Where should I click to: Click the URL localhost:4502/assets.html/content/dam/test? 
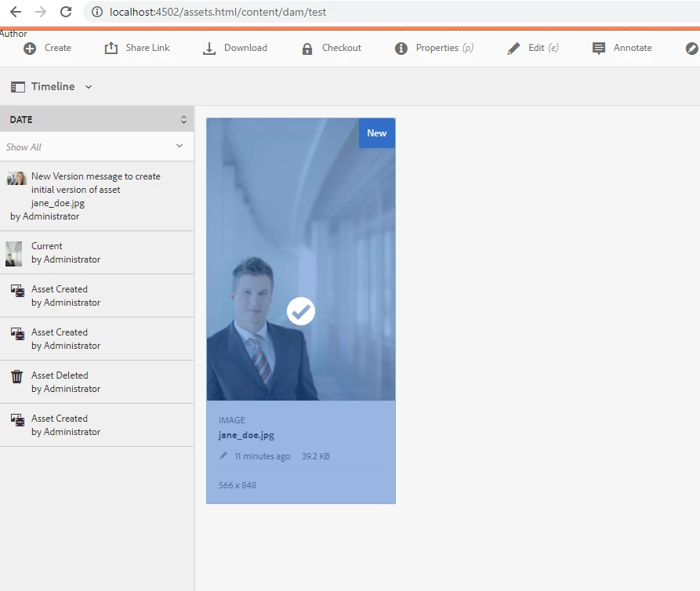(x=218, y=12)
